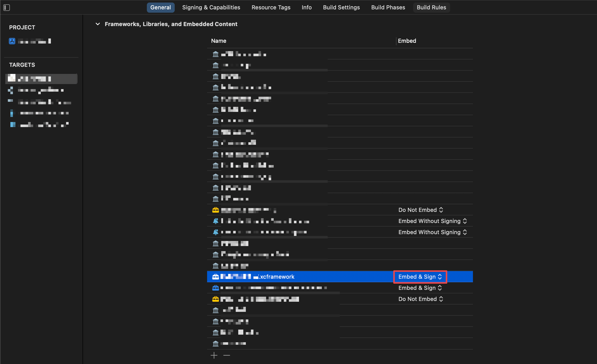This screenshot has width=597, height=364.
Task: Click the first blue bell framework icon
Action: point(215,221)
